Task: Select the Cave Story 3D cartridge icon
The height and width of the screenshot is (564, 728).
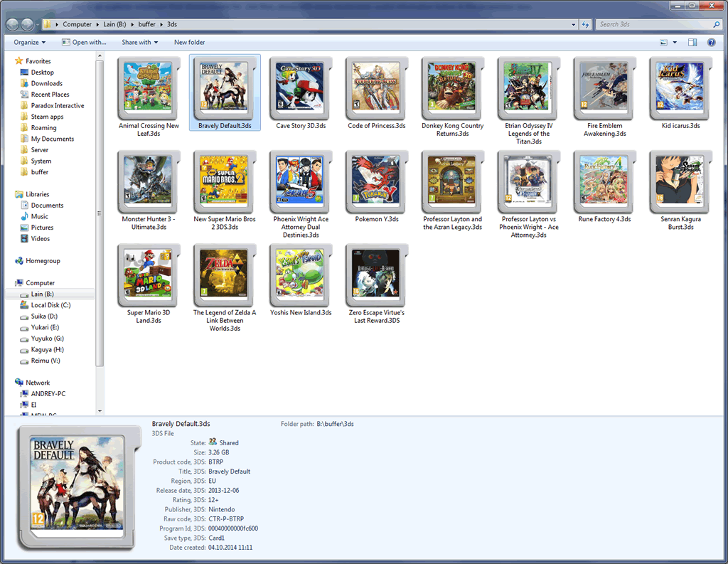Action: pyautogui.click(x=301, y=88)
